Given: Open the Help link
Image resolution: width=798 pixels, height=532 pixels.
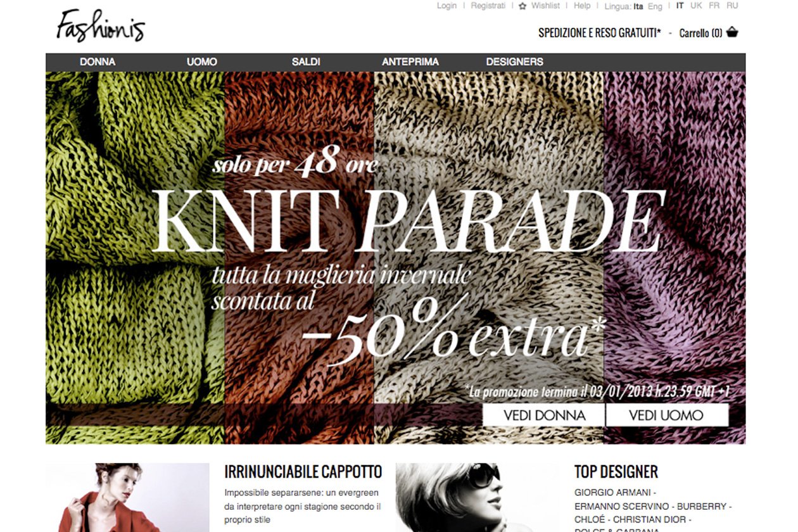Looking at the screenshot, I should click(x=582, y=6).
